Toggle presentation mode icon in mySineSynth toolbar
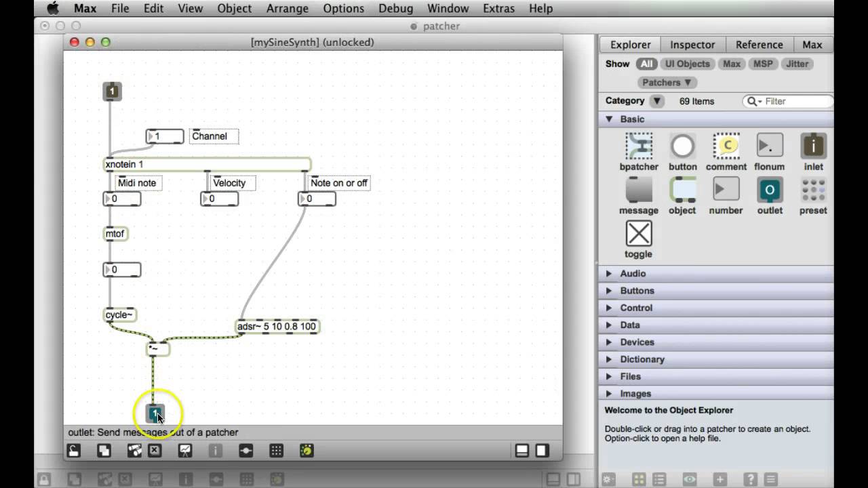This screenshot has width=868, height=488. [x=184, y=451]
